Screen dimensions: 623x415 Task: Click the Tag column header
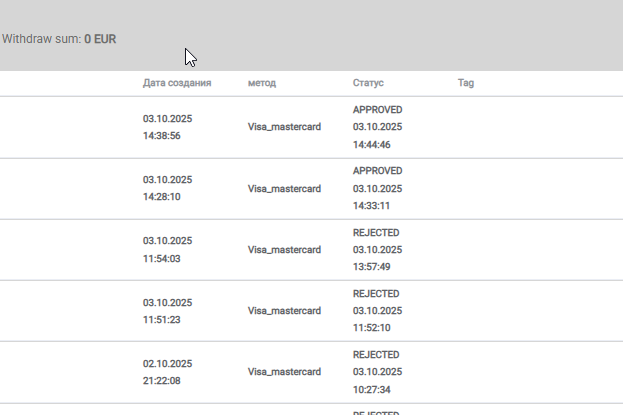466,83
